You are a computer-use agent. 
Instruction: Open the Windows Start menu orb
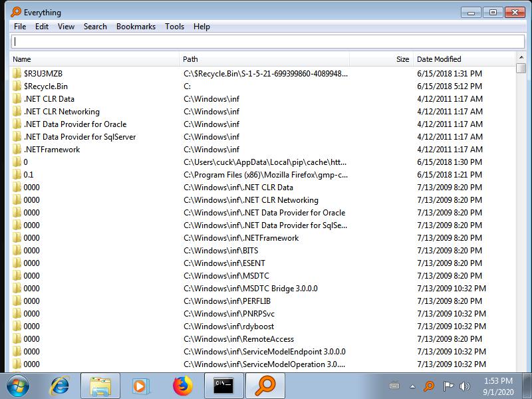[18, 386]
